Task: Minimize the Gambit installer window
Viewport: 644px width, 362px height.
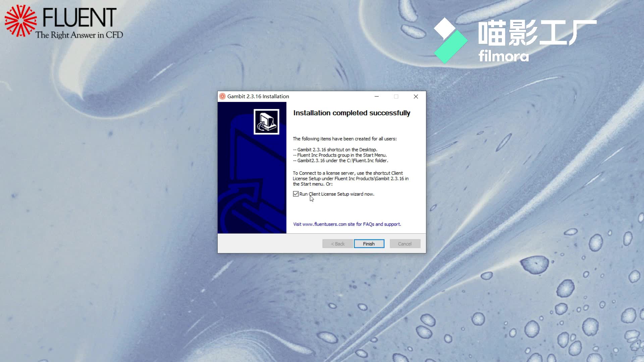Action: coord(377,97)
